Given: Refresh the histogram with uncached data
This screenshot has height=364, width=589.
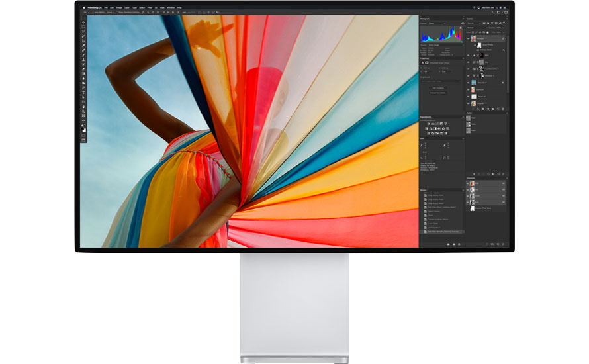Looking at the screenshot, I should (x=463, y=23).
